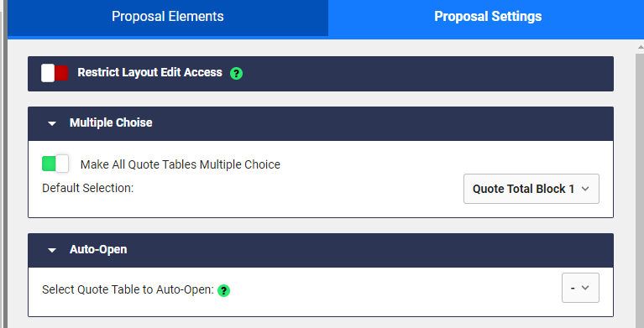
Task: Toggle Restrict Layout Edit Access switch
Action: click(x=55, y=73)
